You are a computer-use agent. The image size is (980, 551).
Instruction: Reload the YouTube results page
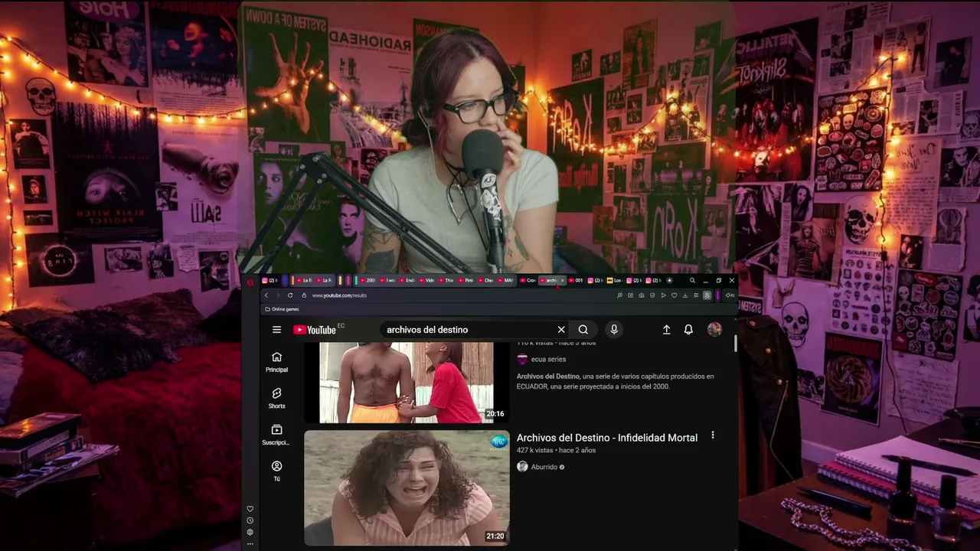coord(290,295)
